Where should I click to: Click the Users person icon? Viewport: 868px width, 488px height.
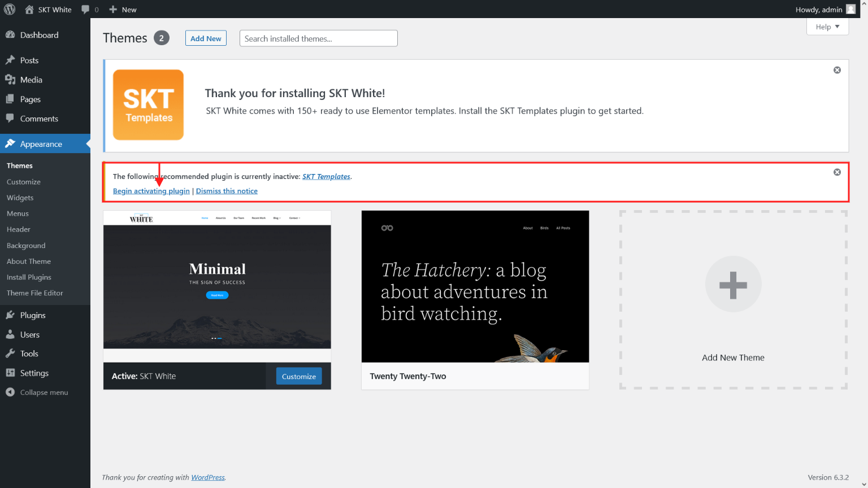[10, 334]
